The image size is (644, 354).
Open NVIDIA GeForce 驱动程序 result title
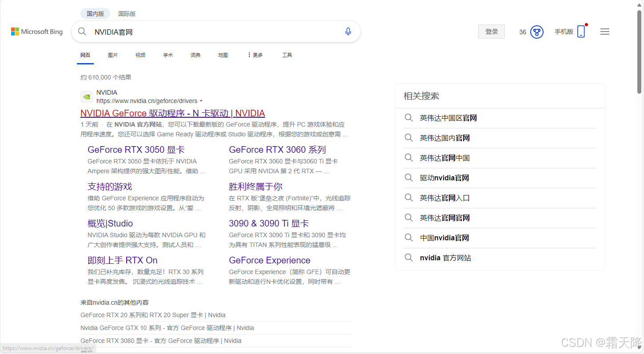172,113
